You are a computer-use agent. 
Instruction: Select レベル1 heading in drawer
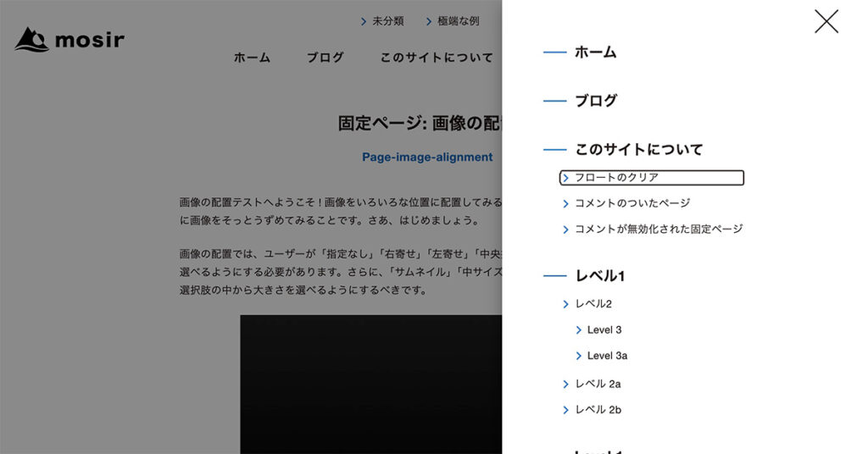point(599,276)
